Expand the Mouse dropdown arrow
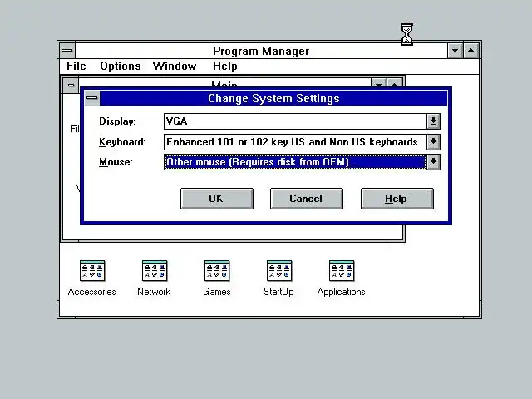This screenshot has height=399, width=532. (433, 162)
